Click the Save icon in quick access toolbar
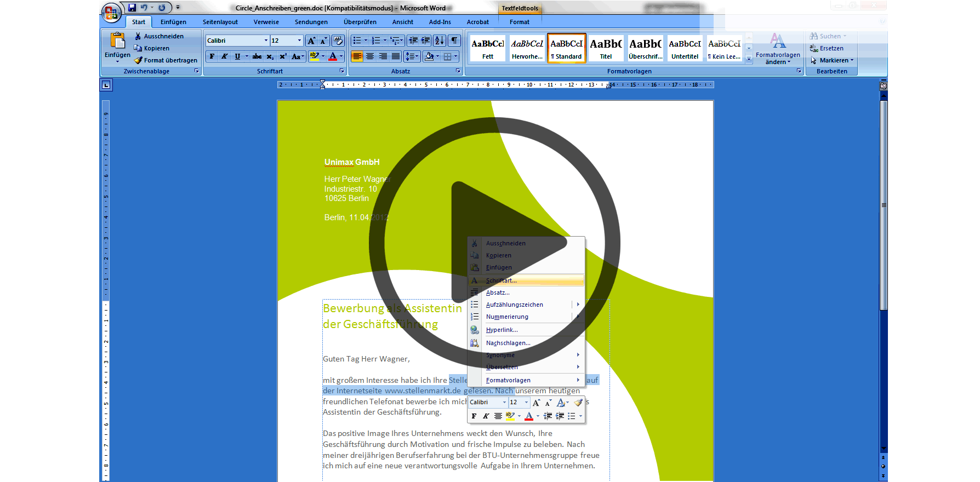 coord(132,8)
